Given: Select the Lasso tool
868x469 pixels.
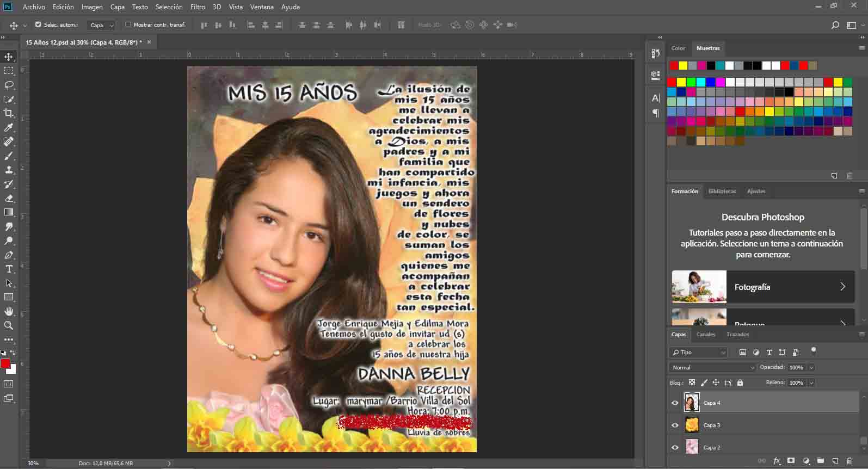Looking at the screenshot, I should (x=9, y=85).
